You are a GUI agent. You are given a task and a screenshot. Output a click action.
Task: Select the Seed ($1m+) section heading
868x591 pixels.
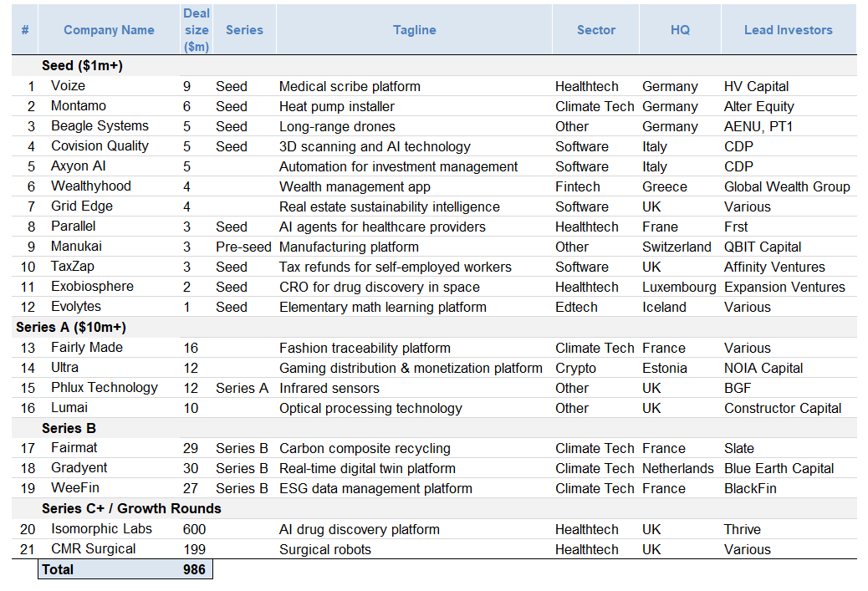pos(83,66)
